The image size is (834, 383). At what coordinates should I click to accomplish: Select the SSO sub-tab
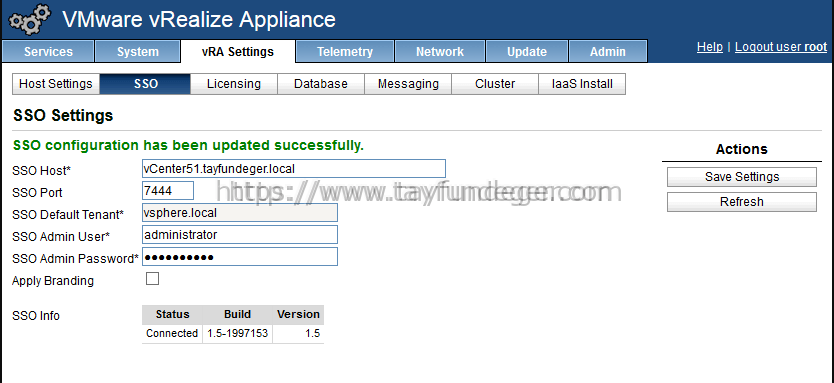click(146, 84)
